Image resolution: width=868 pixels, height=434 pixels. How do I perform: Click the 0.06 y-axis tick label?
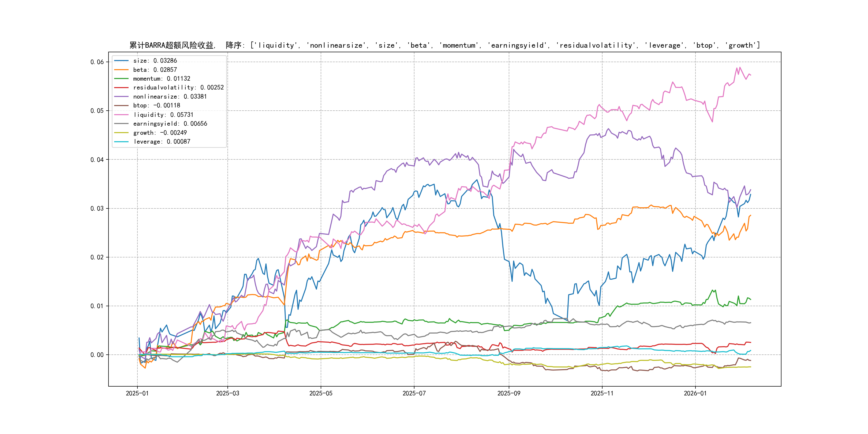click(x=97, y=62)
